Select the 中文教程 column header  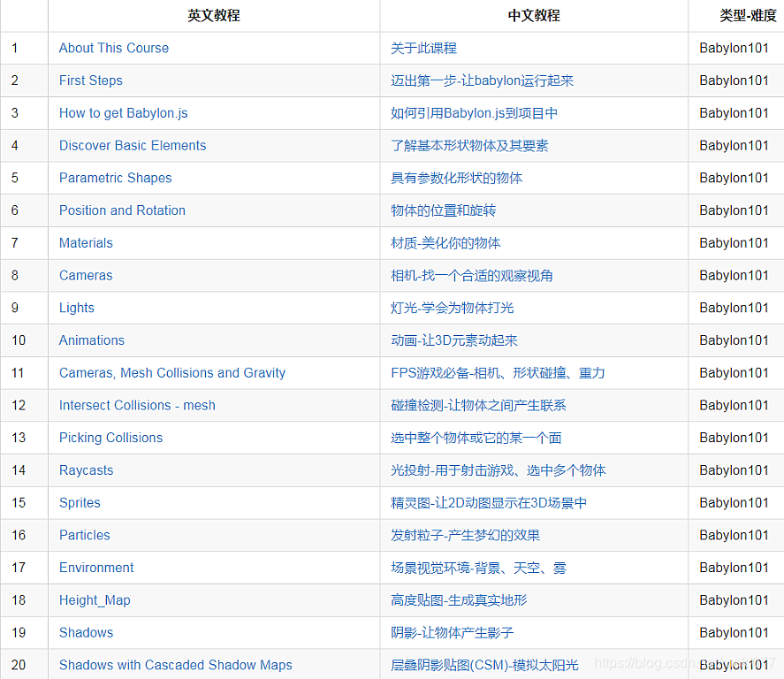coord(534,16)
